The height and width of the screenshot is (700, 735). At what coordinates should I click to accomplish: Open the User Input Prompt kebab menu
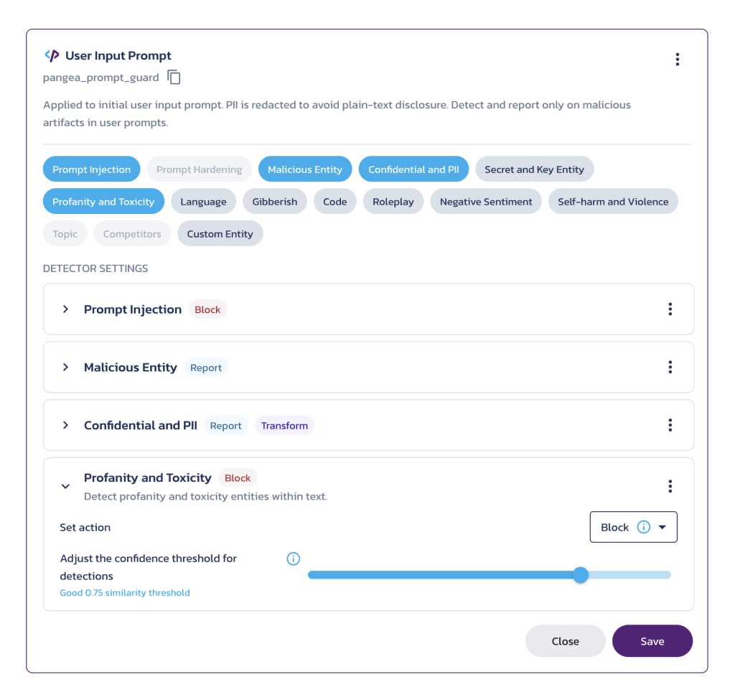[677, 60]
